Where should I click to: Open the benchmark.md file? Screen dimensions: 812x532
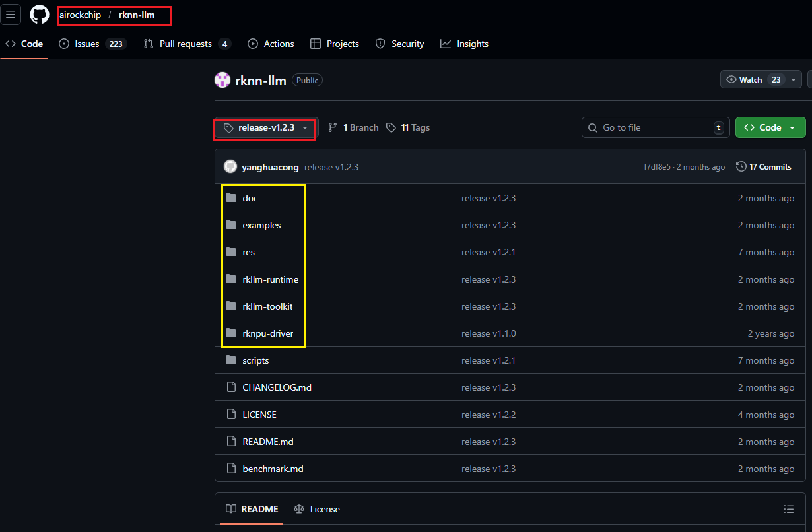pyautogui.click(x=273, y=469)
